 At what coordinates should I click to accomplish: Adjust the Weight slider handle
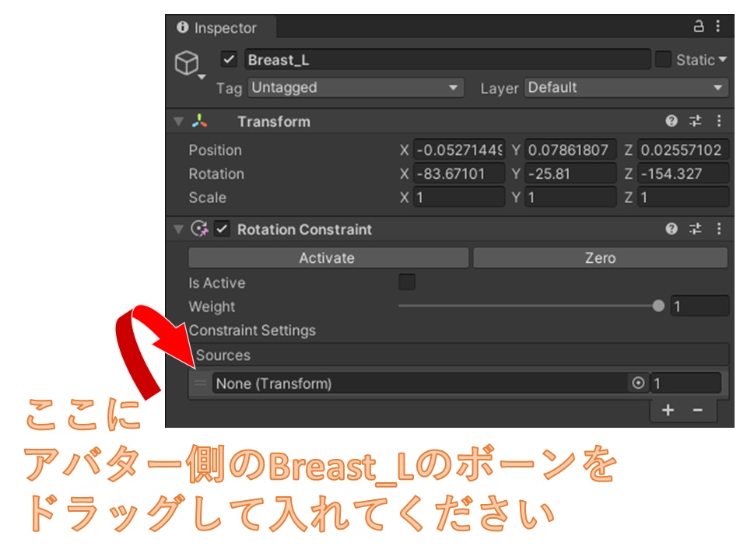click(658, 306)
